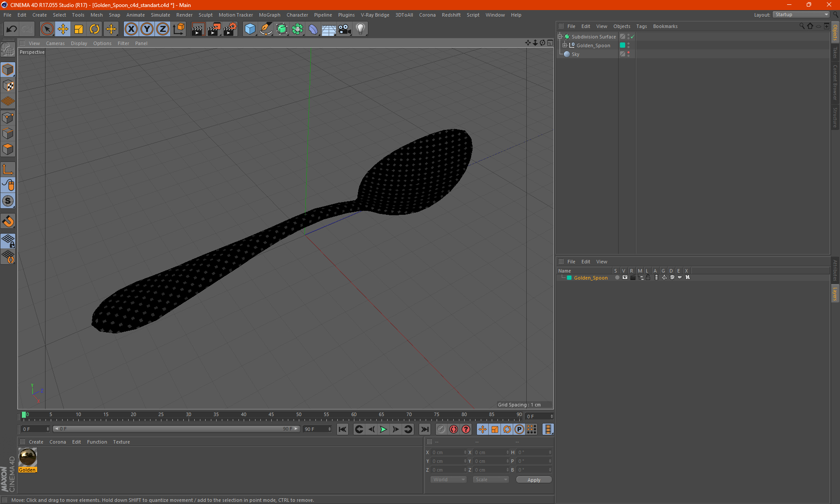
Task: Go to the start of animation
Action: 343,429
